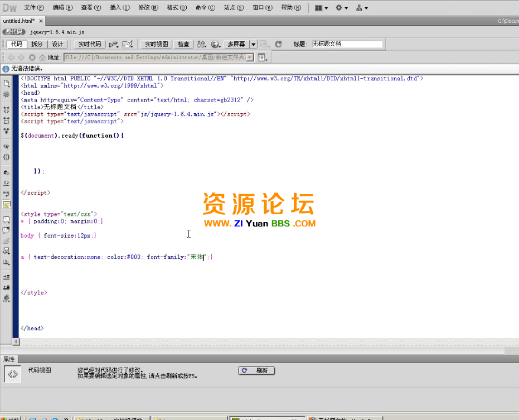Click the Show Code Navigator icon
Screen dimensions: 519x420
[6, 94]
